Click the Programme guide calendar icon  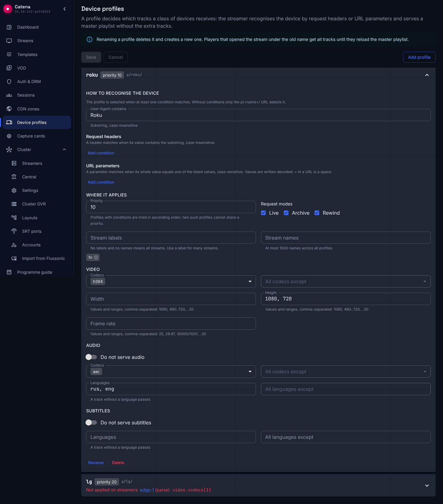click(9, 272)
